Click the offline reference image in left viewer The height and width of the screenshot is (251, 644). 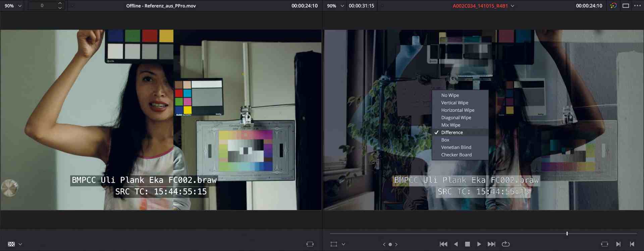click(x=161, y=120)
